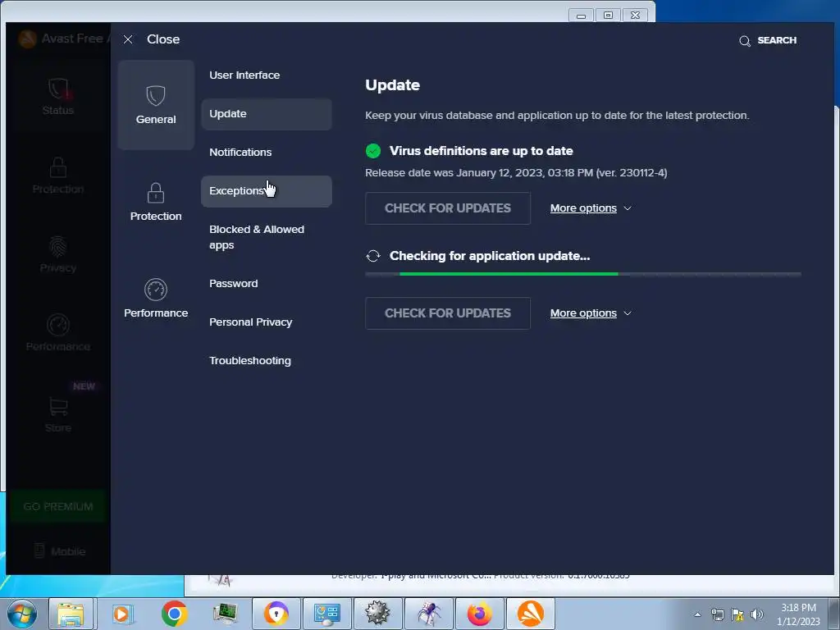Expand More options under virus definitions
The image size is (840, 630).
591,208
